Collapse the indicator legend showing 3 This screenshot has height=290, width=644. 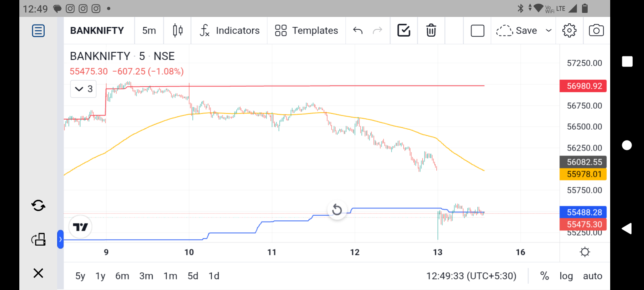83,89
